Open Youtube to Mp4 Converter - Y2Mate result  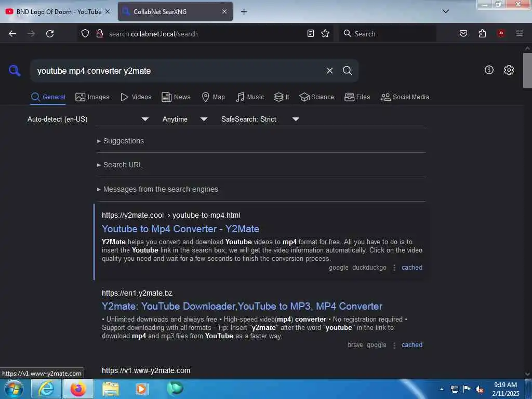coord(180,229)
